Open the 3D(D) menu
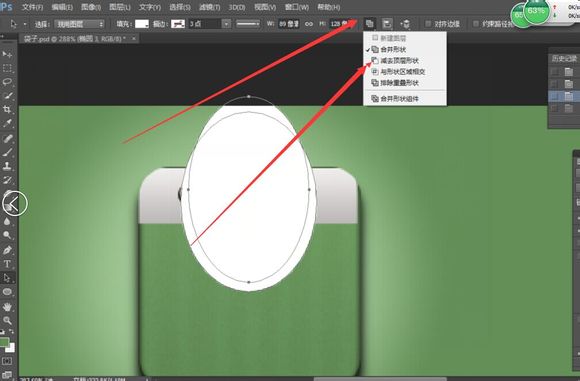 coord(237,7)
